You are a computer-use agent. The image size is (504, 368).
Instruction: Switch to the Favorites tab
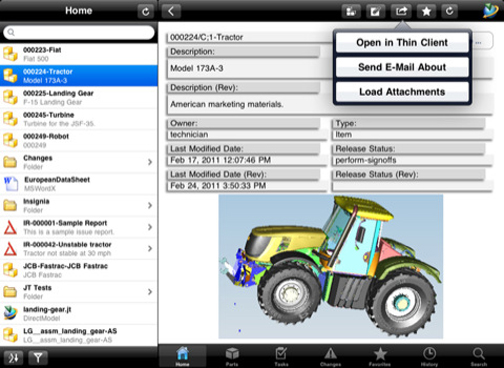pos(380,356)
